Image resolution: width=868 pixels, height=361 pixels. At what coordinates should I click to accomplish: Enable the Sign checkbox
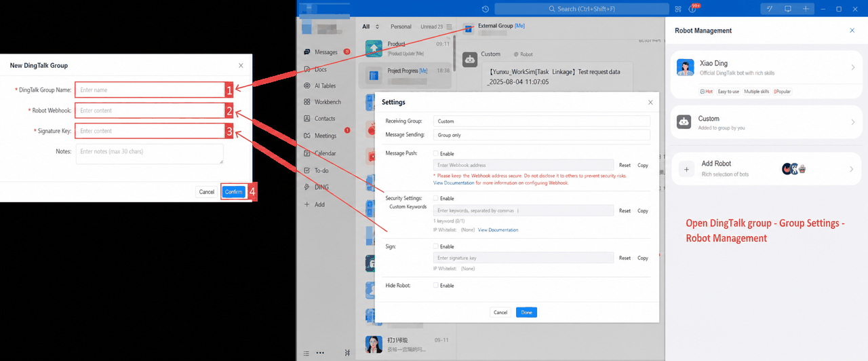pos(436,246)
